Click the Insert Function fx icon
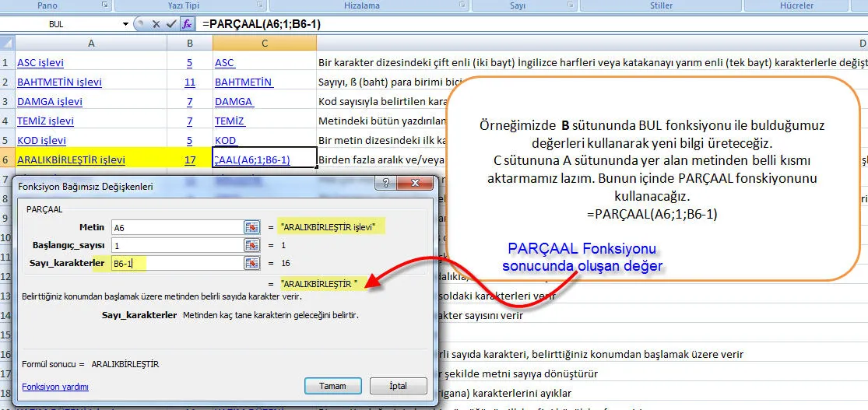868x410 pixels. (x=187, y=24)
